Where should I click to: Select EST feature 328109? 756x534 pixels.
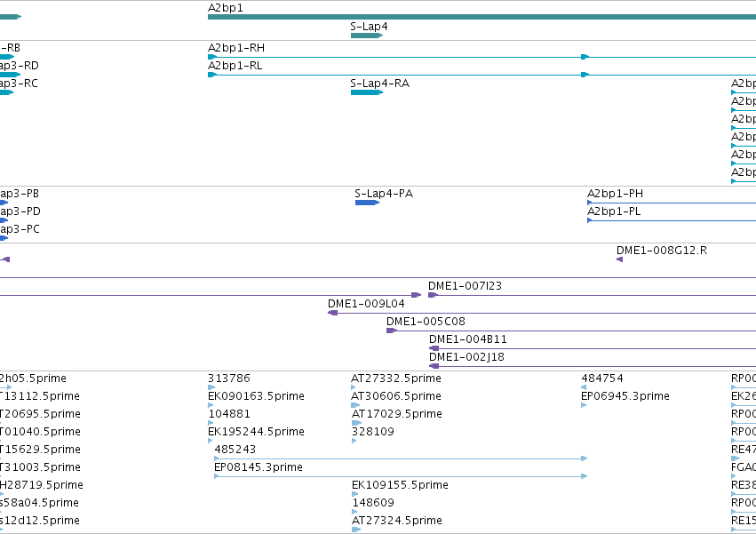pyautogui.click(x=373, y=432)
